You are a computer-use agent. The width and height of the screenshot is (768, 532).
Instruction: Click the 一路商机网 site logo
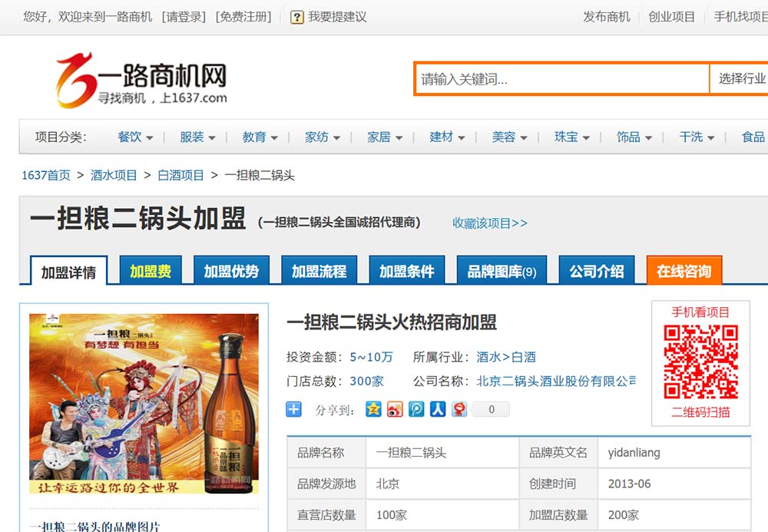point(141,80)
